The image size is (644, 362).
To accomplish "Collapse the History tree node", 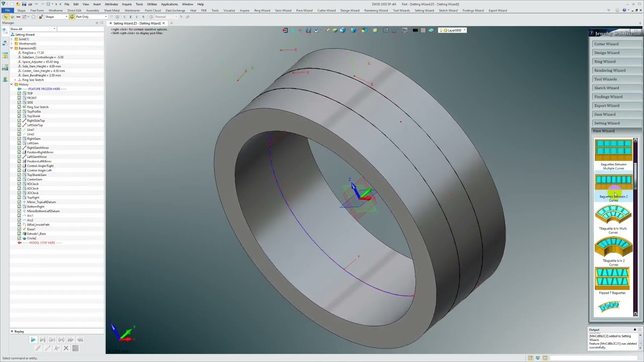I will click(x=12, y=84).
